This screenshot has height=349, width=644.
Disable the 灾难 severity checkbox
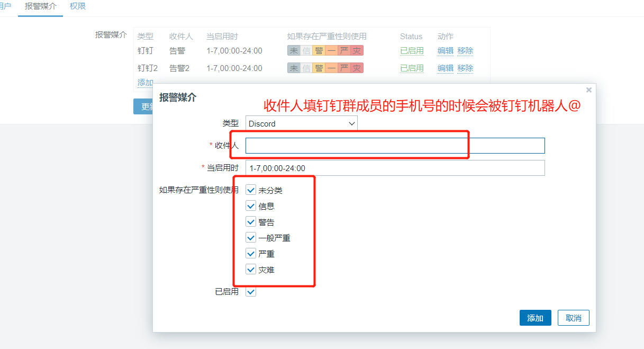[x=251, y=269]
